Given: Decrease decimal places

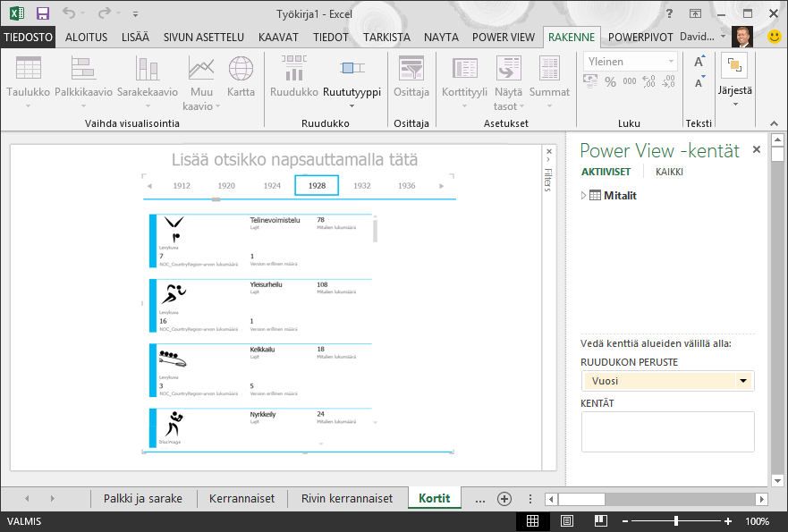Looking at the screenshot, I should [x=668, y=81].
